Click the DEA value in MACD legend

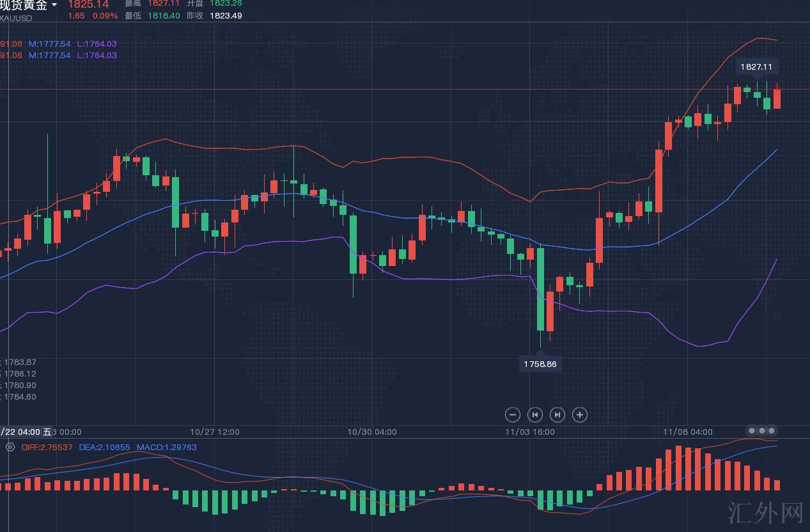point(105,448)
